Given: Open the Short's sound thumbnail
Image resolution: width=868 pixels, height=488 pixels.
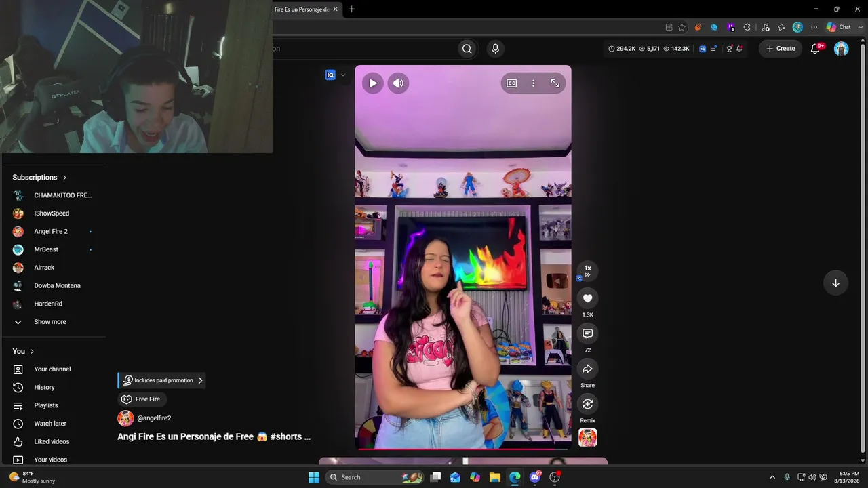Looking at the screenshot, I should click(x=587, y=438).
